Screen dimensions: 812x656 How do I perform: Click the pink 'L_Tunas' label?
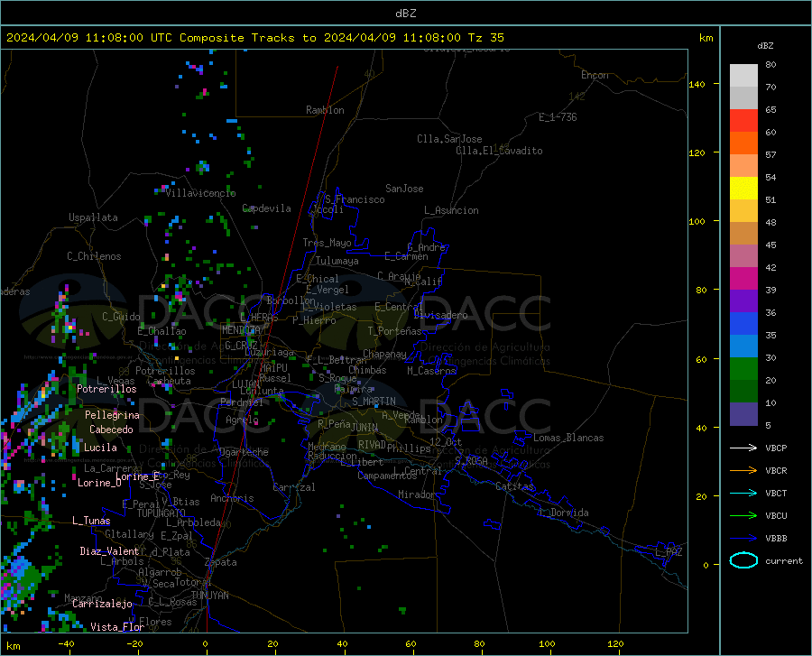tap(91, 521)
